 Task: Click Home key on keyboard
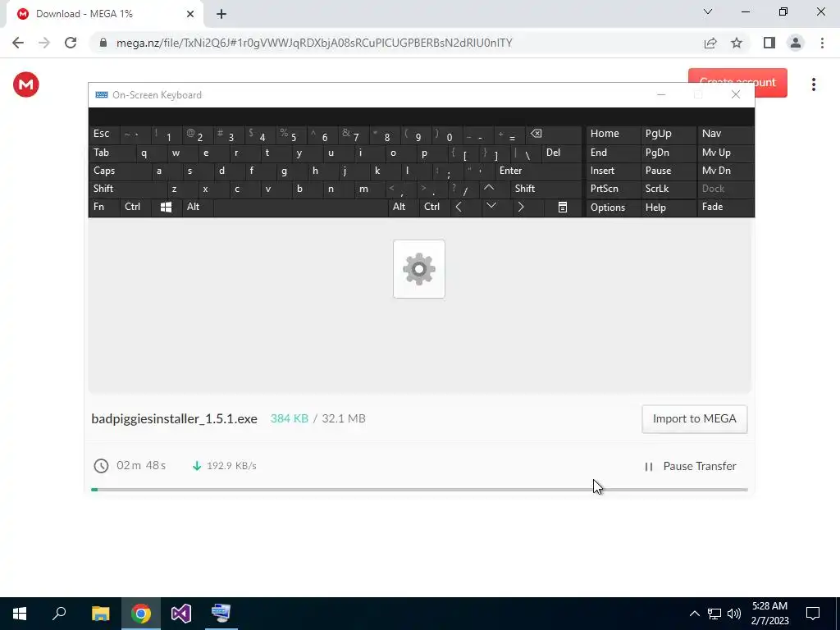click(612, 134)
